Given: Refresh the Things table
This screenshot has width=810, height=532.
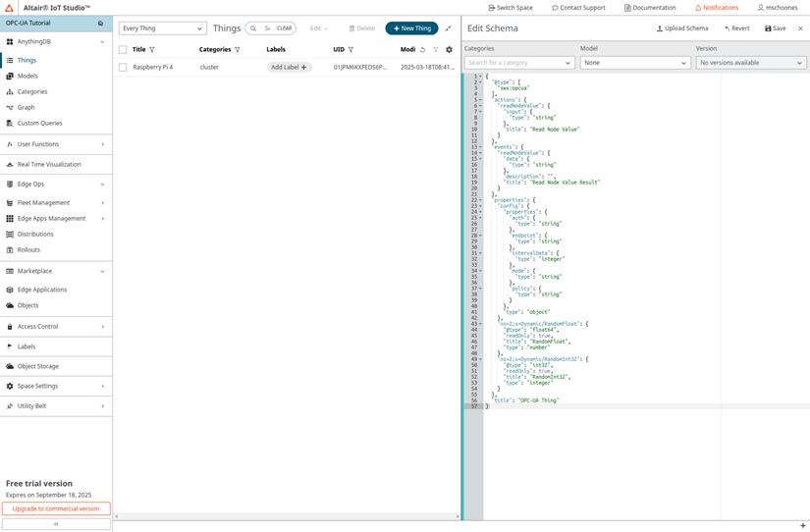Looking at the screenshot, I should (x=422, y=50).
